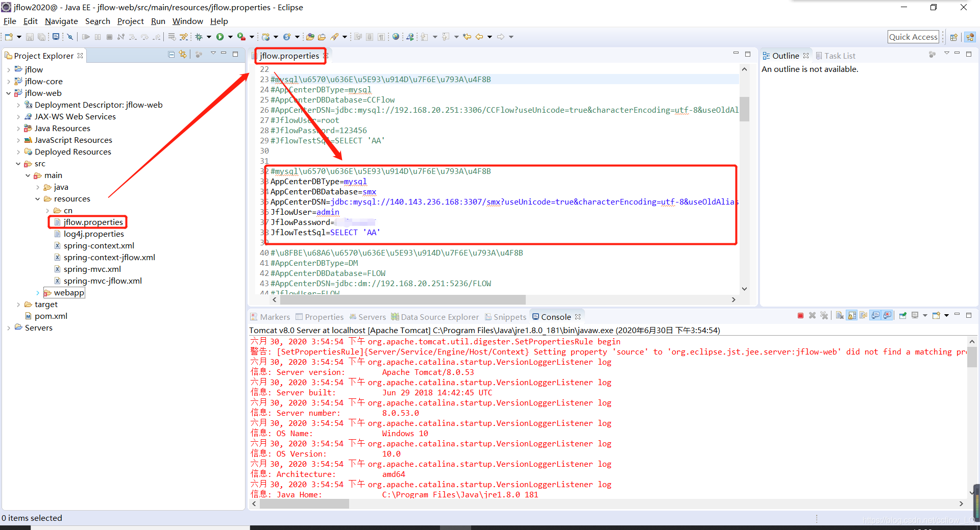This screenshot has width=980, height=530.
Task: Switch to the Markers tab
Action: 270,317
